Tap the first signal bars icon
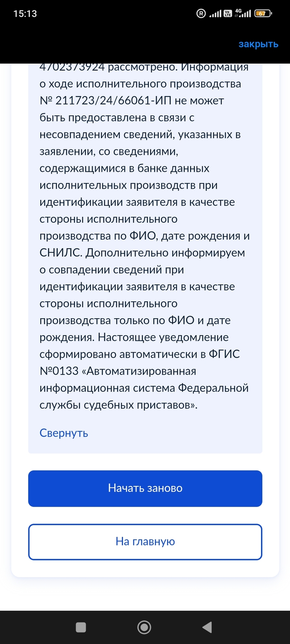 pos(215,14)
